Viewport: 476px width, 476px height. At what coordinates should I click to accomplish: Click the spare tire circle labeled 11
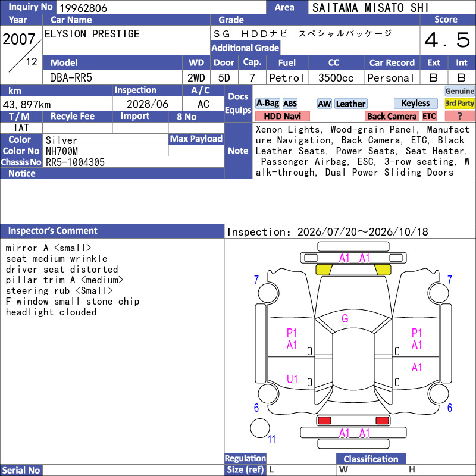(x=260, y=428)
